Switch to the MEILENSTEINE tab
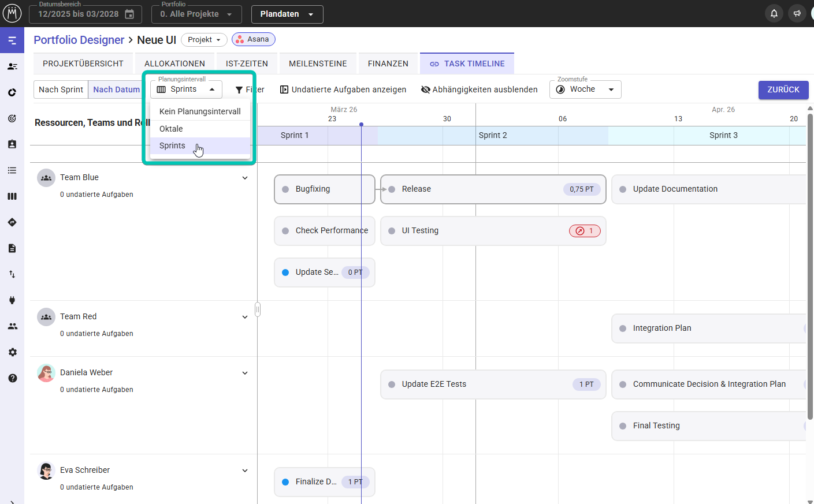The width and height of the screenshot is (814, 504). point(318,64)
